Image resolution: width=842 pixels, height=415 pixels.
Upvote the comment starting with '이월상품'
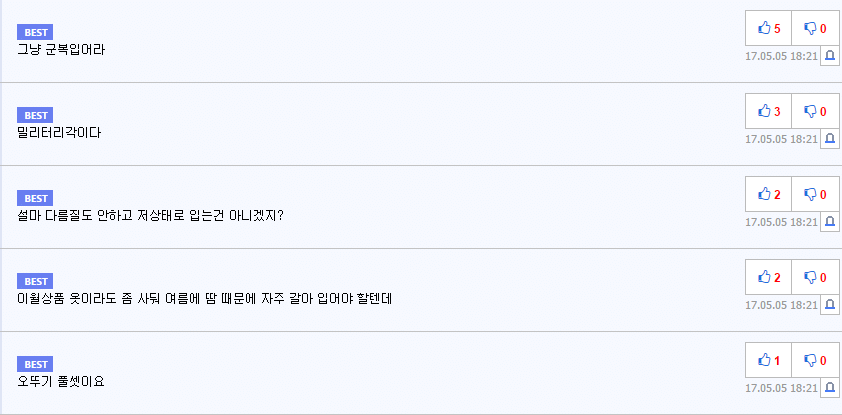(768, 277)
